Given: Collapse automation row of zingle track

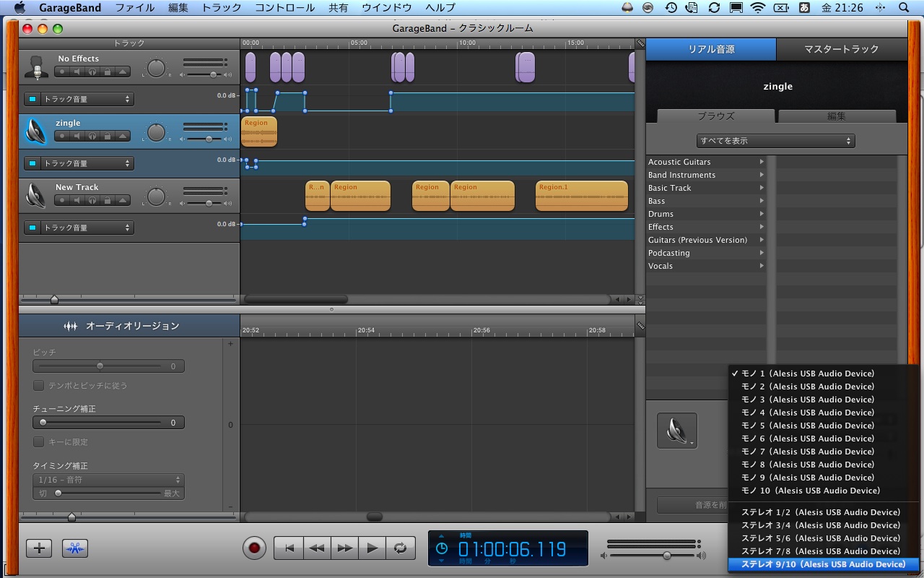Looking at the screenshot, I should [x=123, y=136].
